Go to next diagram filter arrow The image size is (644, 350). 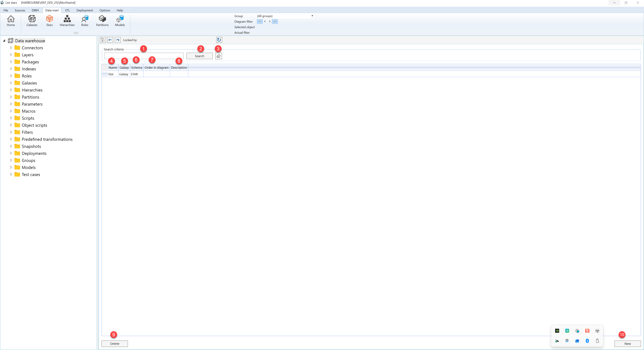click(x=270, y=21)
